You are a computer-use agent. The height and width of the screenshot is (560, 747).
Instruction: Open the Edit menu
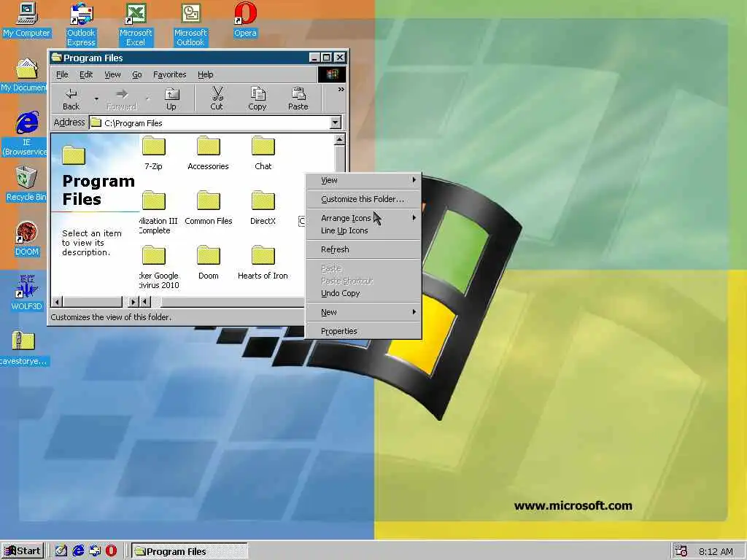coord(86,75)
